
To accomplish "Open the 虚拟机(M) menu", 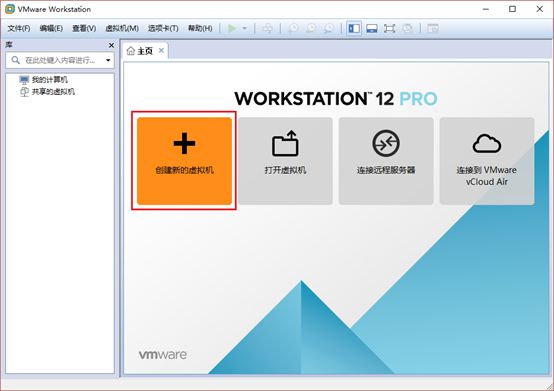I will [x=122, y=28].
